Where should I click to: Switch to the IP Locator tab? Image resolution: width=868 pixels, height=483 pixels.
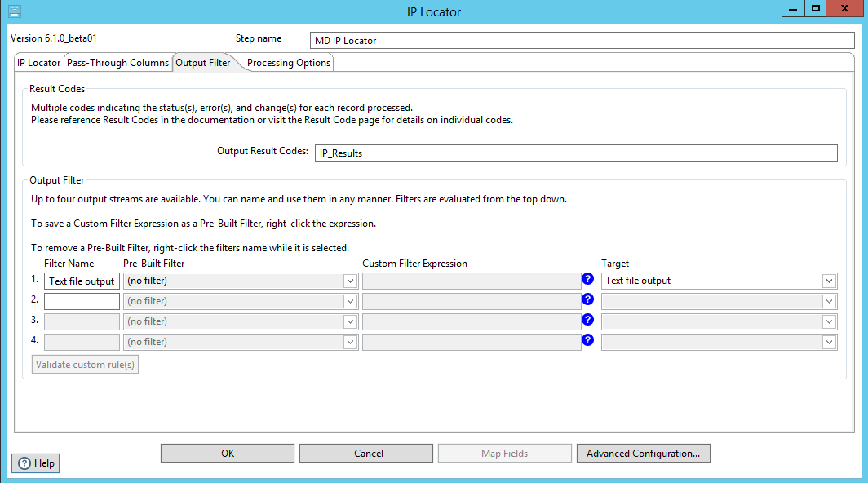pyautogui.click(x=38, y=63)
